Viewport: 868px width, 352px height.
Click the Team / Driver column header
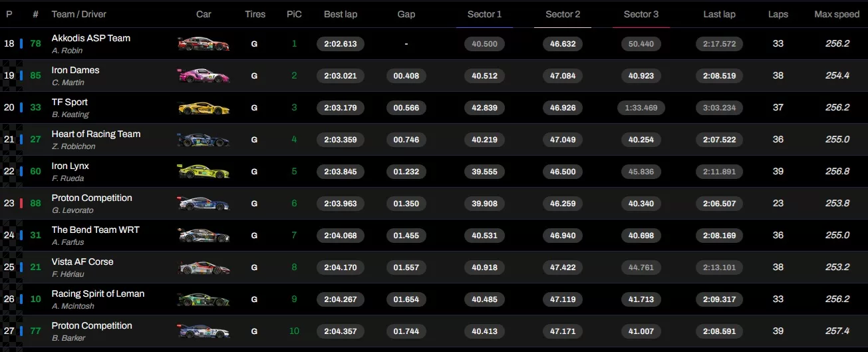point(78,14)
